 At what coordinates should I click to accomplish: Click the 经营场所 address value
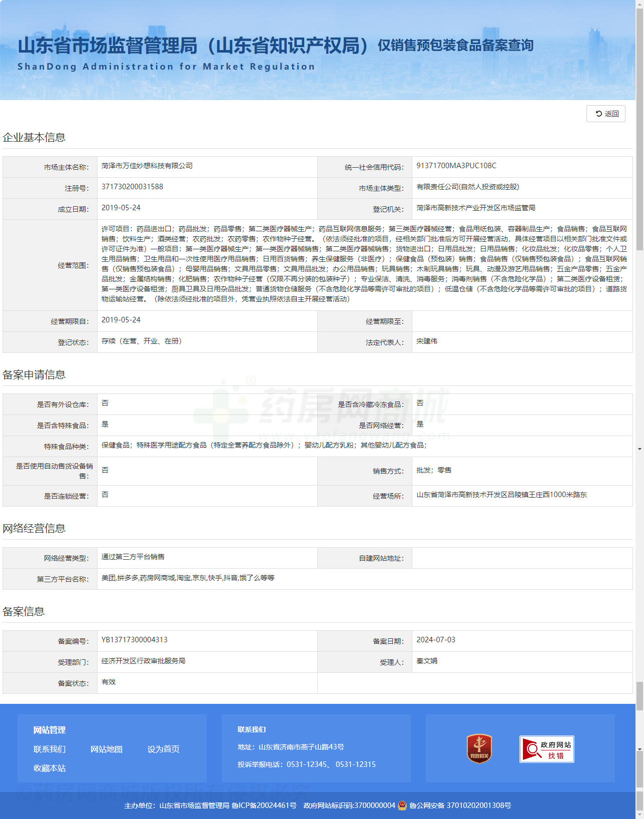click(501, 495)
